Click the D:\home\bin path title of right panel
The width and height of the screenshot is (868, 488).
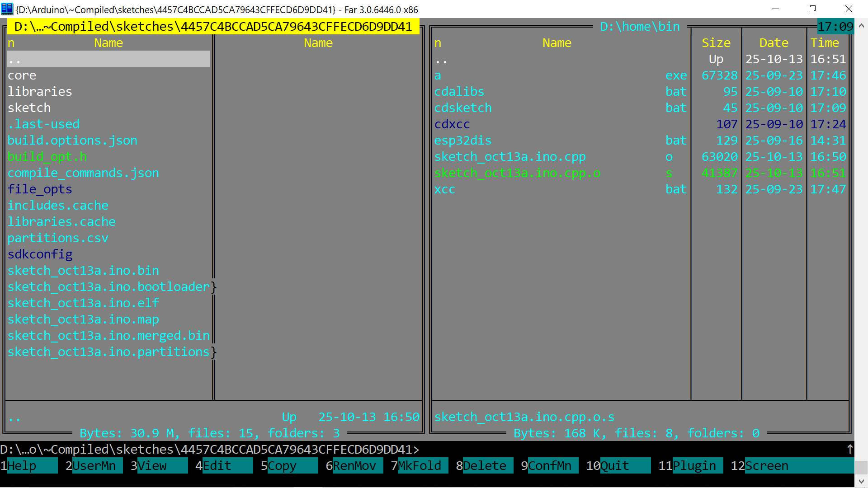tap(640, 27)
